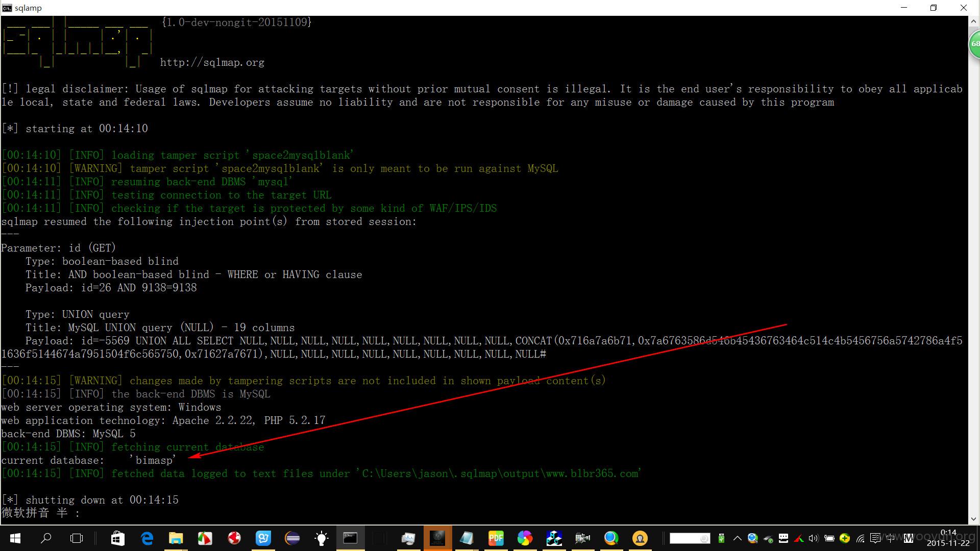Click the light bulb taskbar icon

point(322,538)
